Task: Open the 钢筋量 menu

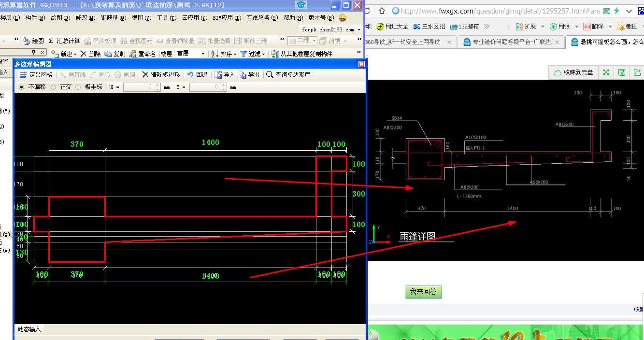Action: click(113, 18)
